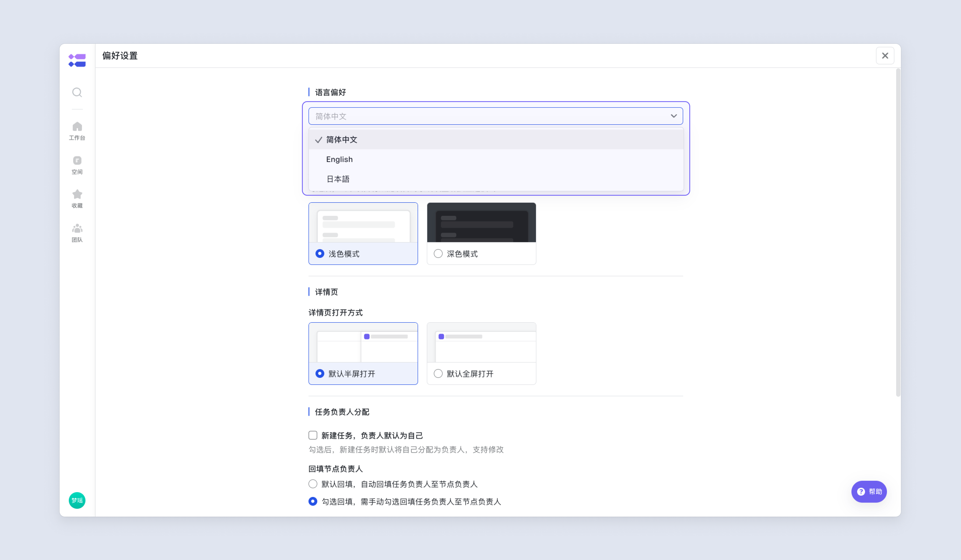Click the 偏好设置 dialog title
This screenshot has width=961, height=560.
pyautogui.click(x=120, y=56)
